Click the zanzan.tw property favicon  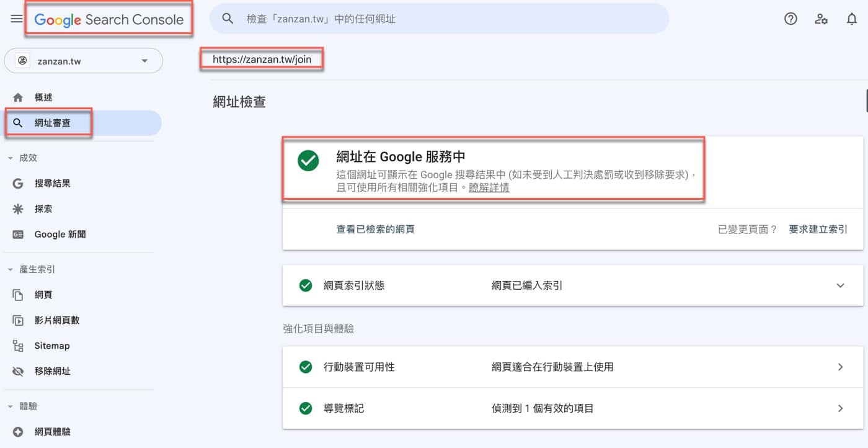click(x=22, y=61)
